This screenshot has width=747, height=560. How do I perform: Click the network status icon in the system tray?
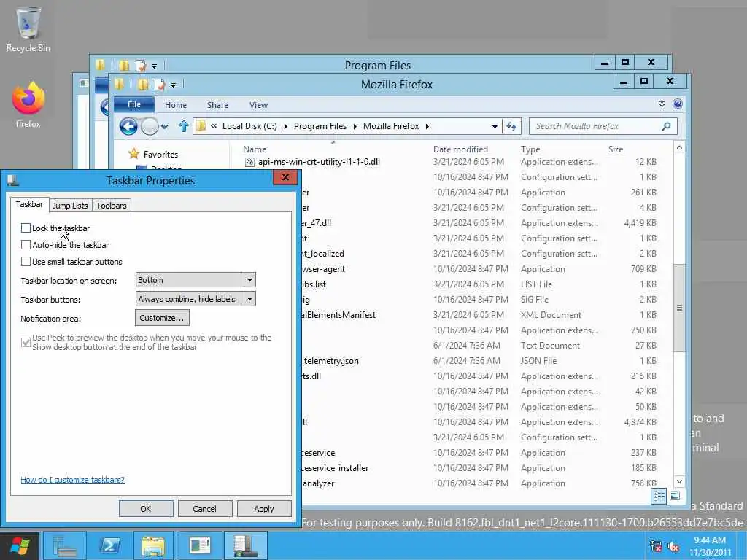coord(656,546)
